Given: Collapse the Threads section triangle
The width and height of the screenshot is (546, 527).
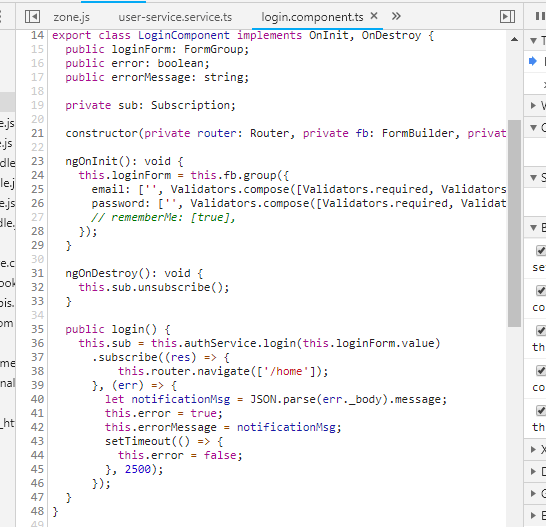Looking at the screenshot, I should tap(533, 41).
